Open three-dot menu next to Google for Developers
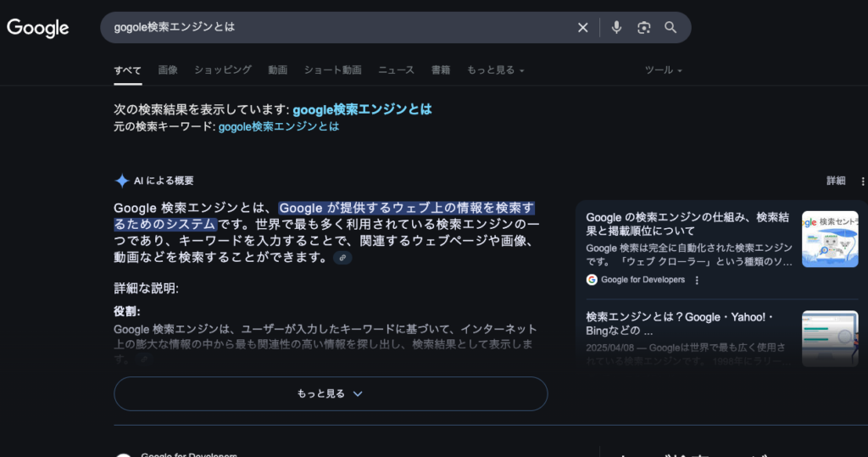 (697, 281)
